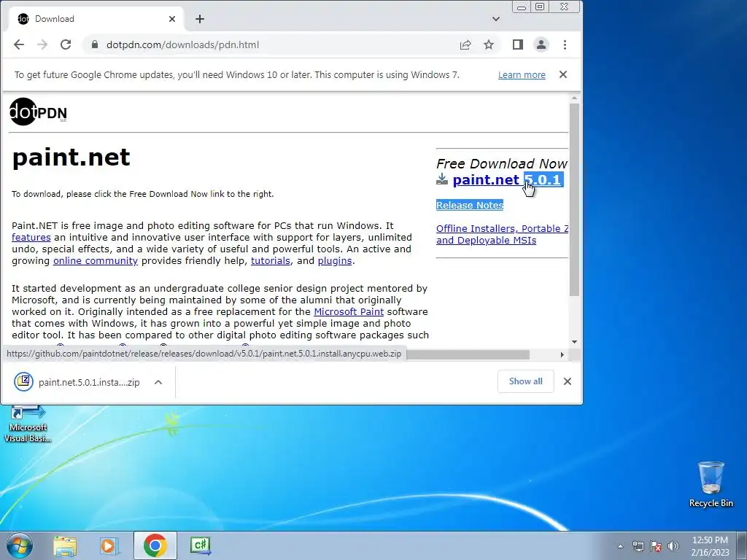Click the horizontal scrollbar thumb
Viewport: 747px width, 560px height.
(x=468, y=355)
